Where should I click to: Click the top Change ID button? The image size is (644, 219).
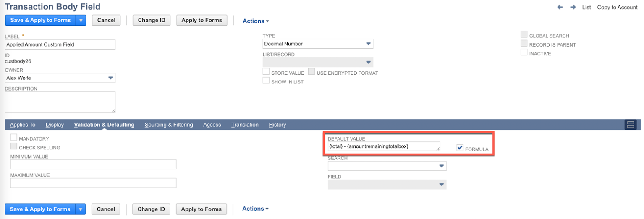click(x=152, y=20)
